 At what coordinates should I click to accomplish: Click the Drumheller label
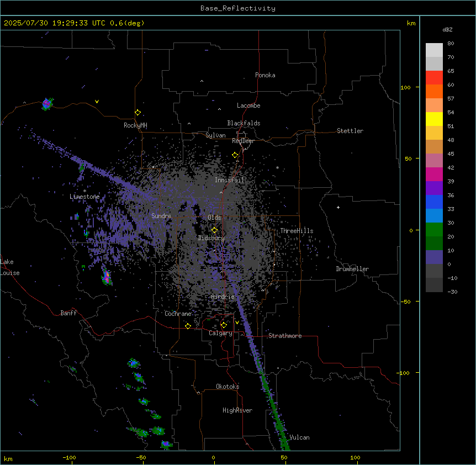click(352, 269)
